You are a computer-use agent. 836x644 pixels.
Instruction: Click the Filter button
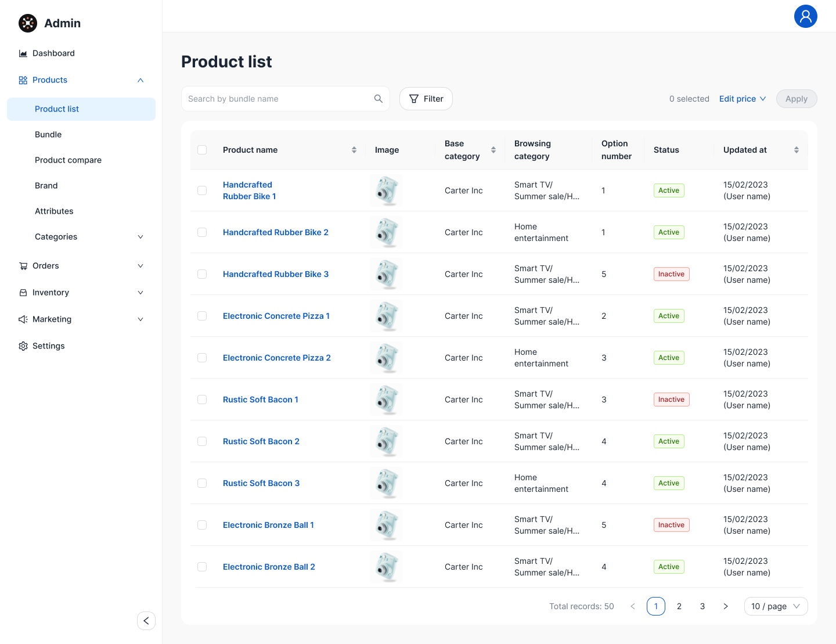426,99
